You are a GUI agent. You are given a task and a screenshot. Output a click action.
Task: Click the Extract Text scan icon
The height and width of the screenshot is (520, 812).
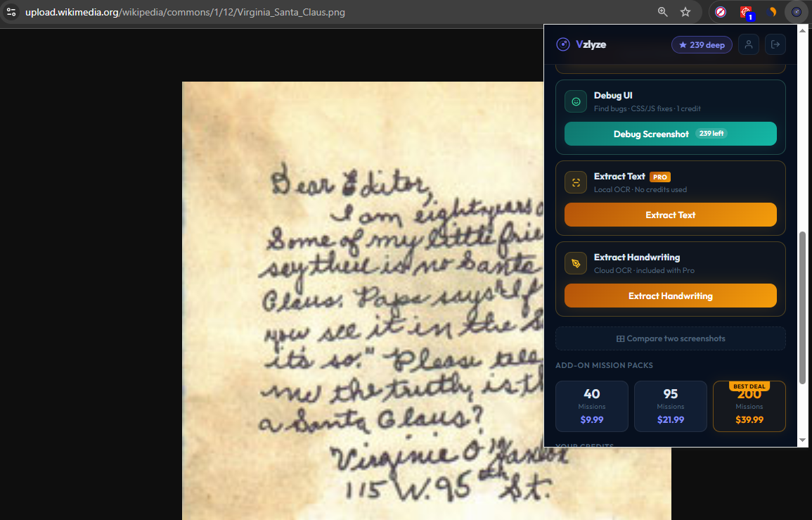pos(575,182)
